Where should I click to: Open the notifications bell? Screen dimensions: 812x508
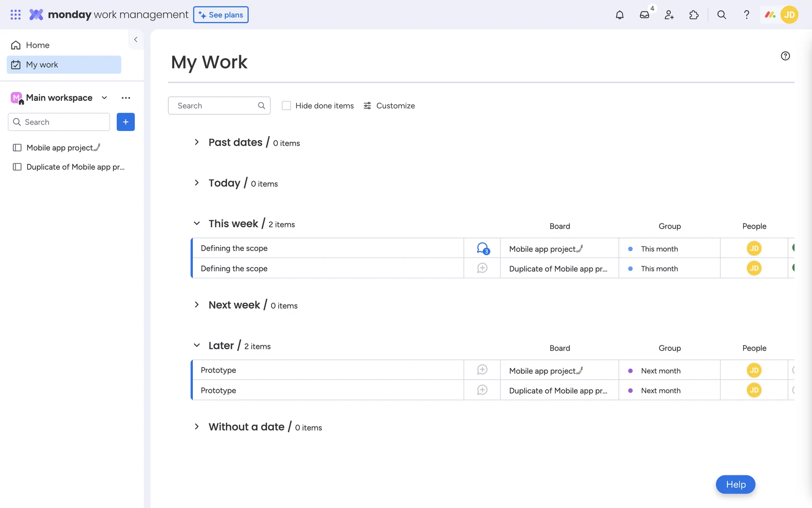[x=620, y=15]
